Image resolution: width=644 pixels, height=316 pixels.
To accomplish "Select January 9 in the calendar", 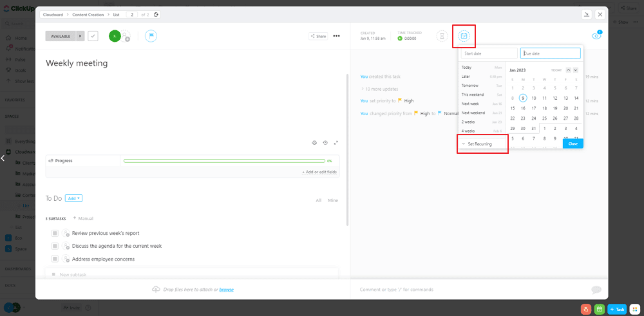I will [x=523, y=98].
